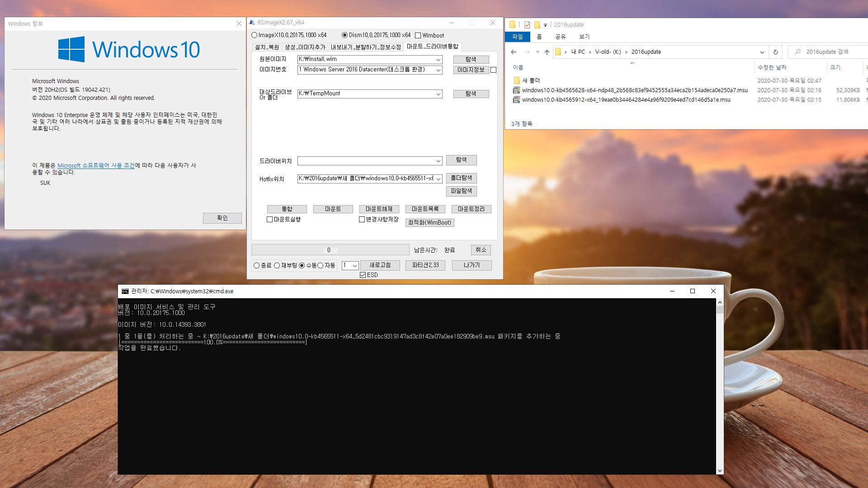Click the RSImageX app icon in title bar
Screen dimensions: 868x488
(252, 22)
